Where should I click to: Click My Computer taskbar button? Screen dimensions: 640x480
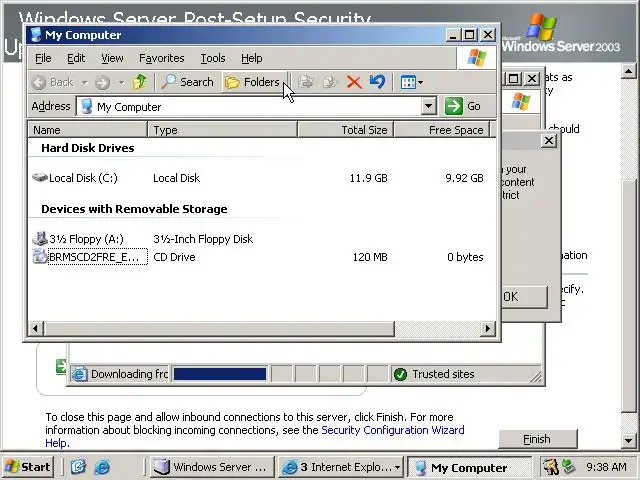tap(470, 467)
